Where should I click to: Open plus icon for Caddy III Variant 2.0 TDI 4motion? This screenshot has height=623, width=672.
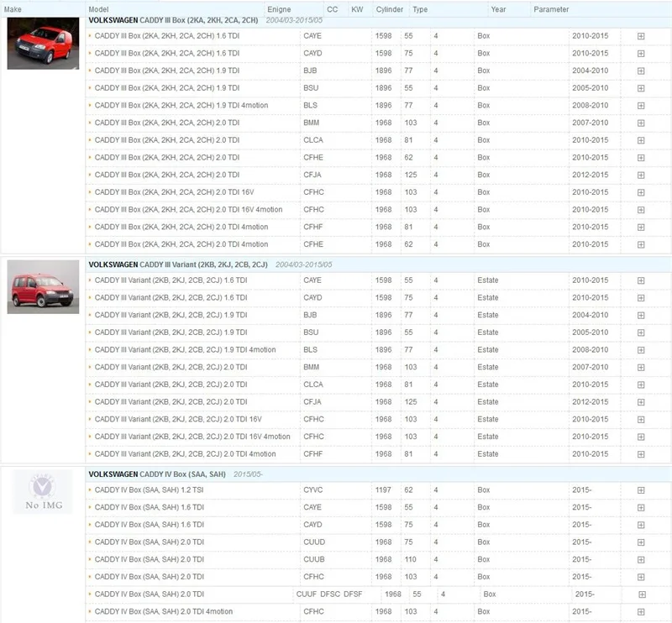pyautogui.click(x=641, y=454)
